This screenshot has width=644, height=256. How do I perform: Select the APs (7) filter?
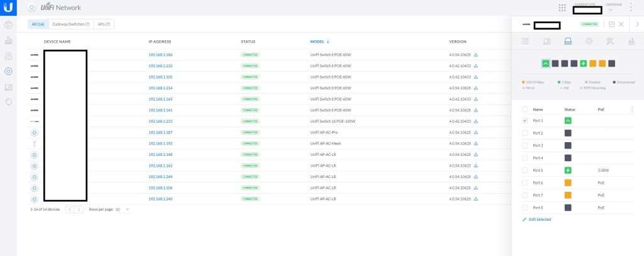pos(104,25)
